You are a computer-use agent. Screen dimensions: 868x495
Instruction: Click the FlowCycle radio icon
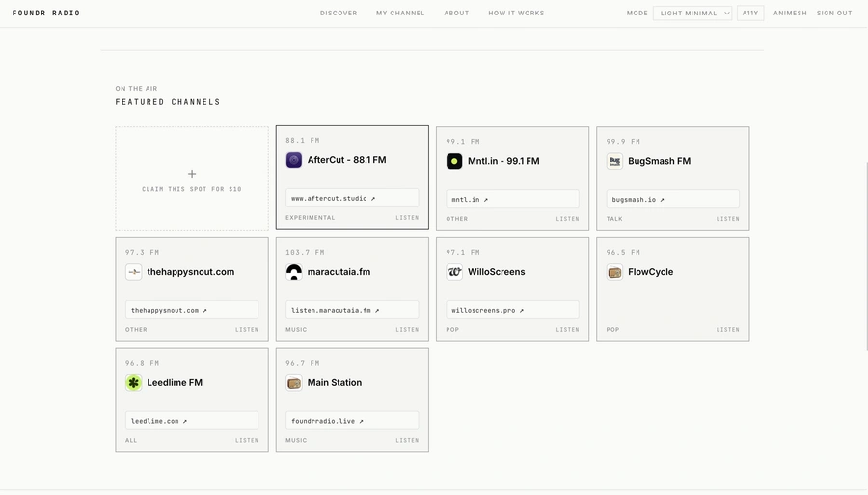point(614,272)
